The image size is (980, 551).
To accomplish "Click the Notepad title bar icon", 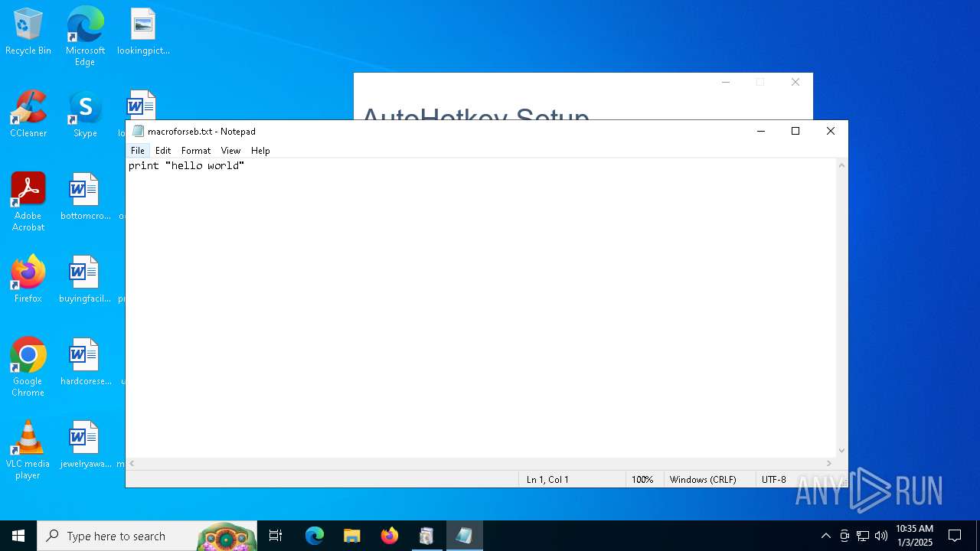I will [138, 131].
